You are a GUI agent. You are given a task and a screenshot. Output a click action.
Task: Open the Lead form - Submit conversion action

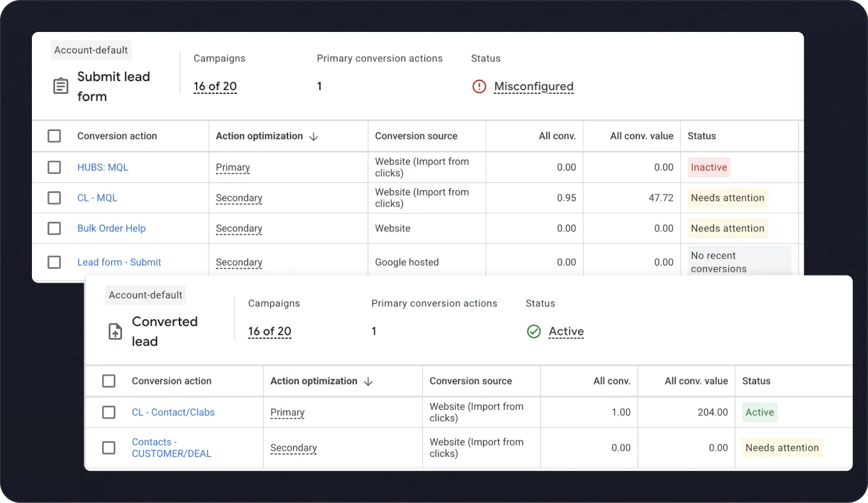(119, 262)
